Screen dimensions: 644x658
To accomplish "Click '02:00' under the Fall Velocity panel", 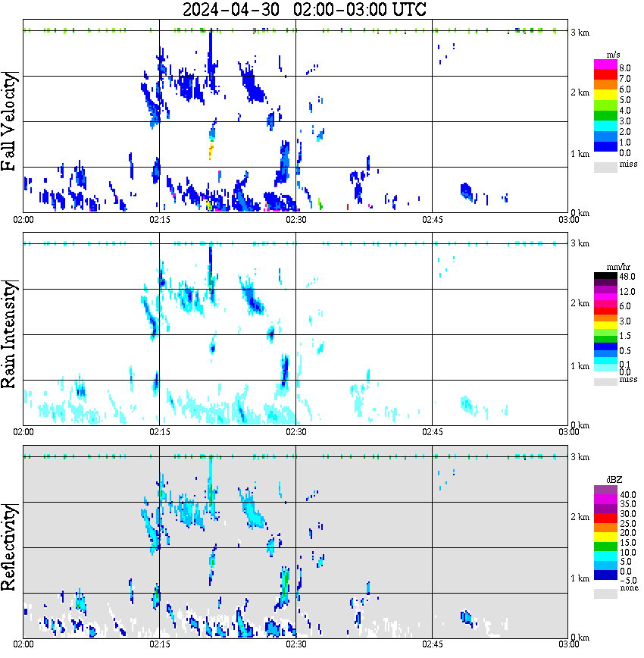I will [23, 220].
